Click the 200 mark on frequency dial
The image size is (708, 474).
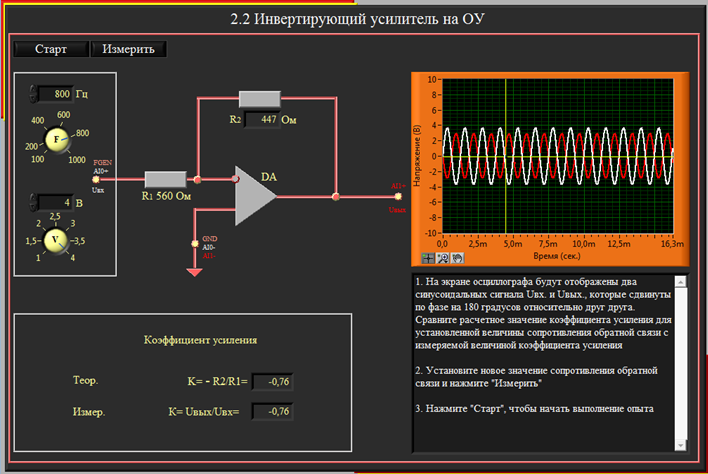coord(32,146)
